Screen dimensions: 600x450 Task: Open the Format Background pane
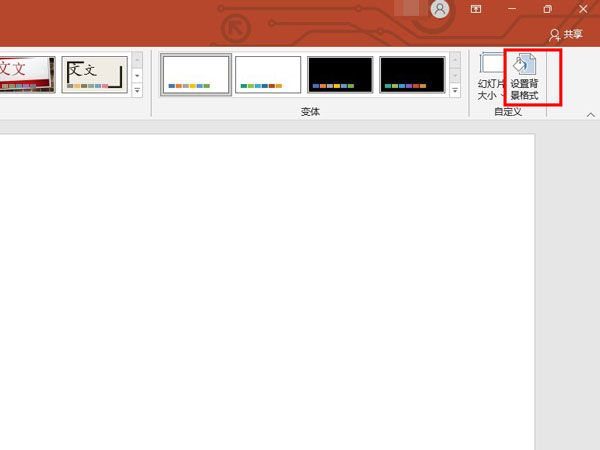coord(525,76)
